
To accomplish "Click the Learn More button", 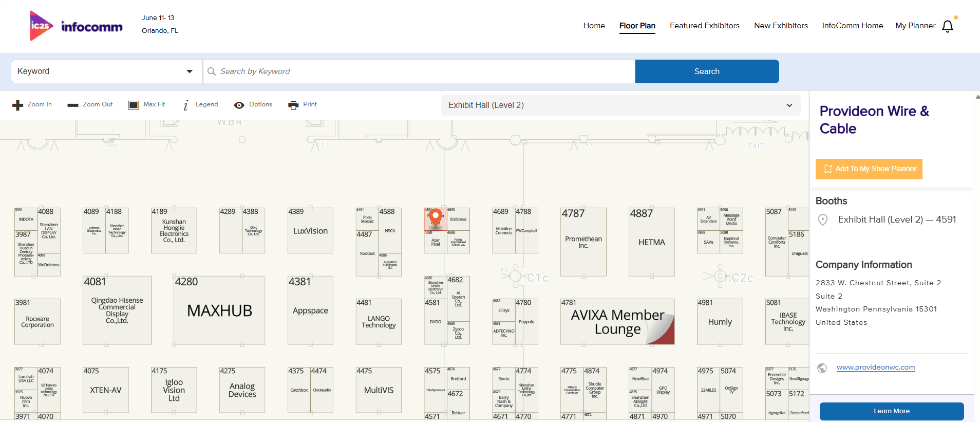I will tap(891, 411).
